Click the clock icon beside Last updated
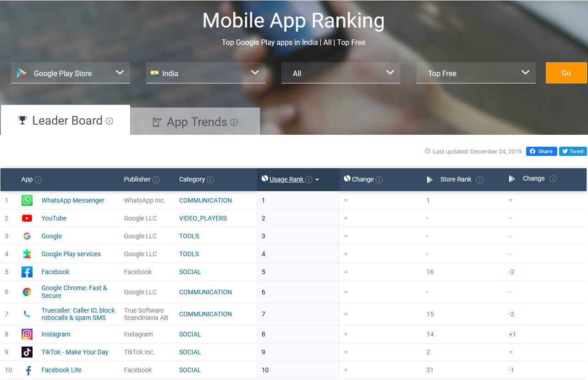The image size is (588, 380). pos(428,151)
